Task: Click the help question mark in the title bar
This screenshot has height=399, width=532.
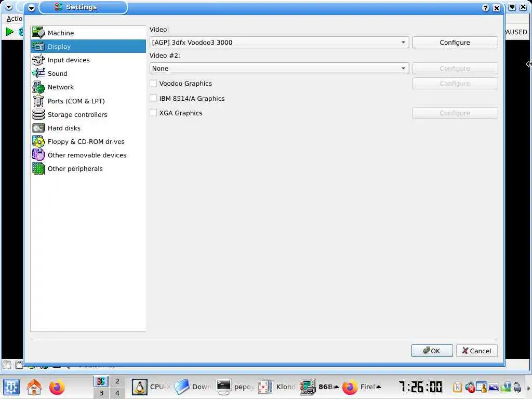Action: click(486, 8)
